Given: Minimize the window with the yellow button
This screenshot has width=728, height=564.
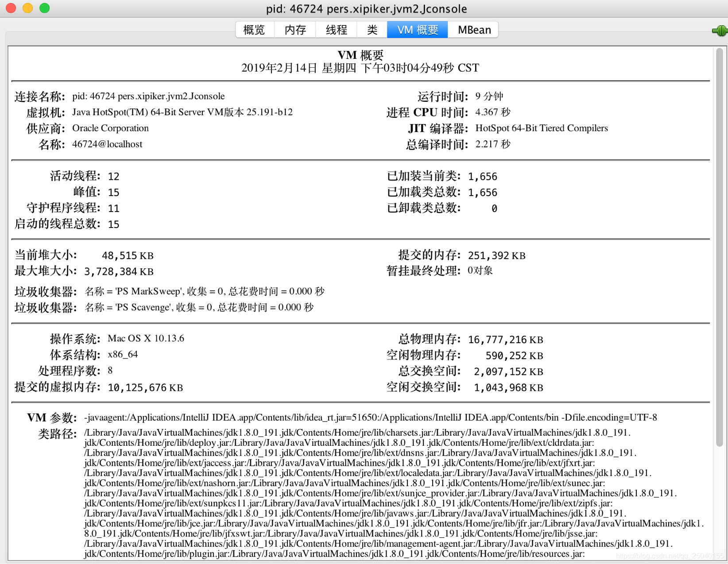Looking at the screenshot, I should click(x=27, y=8).
